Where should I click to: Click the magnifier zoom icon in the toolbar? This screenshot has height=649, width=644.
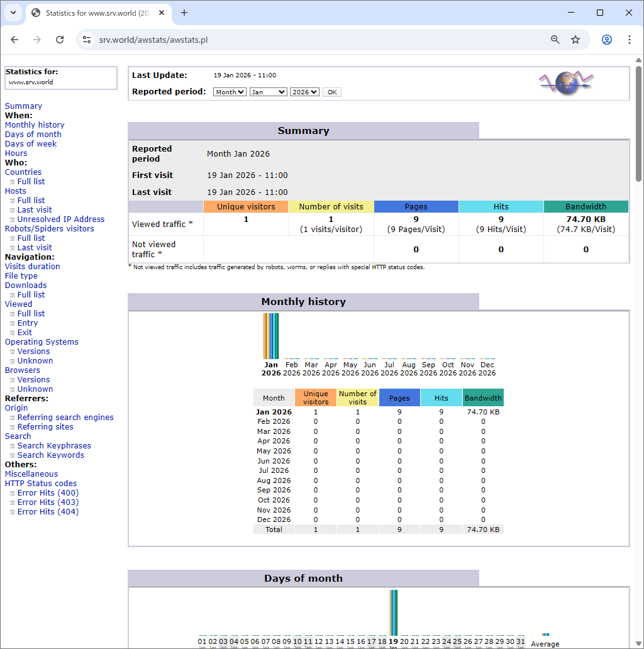click(554, 39)
